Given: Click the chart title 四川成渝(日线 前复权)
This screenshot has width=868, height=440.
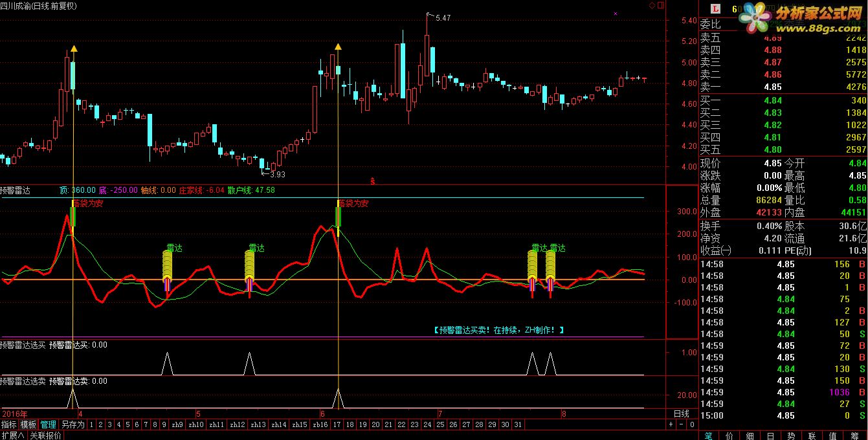Looking at the screenshot, I should (x=38, y=6).
